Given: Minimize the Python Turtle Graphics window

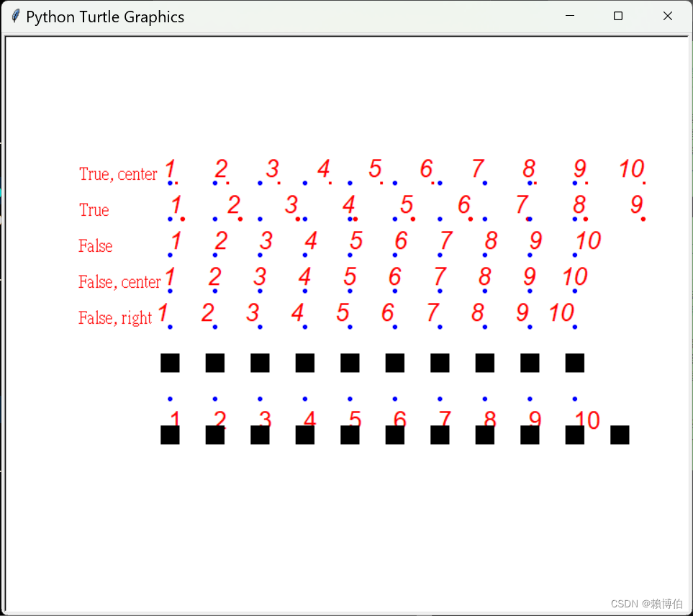Looking at the screenshot, I should coord(570,15).
